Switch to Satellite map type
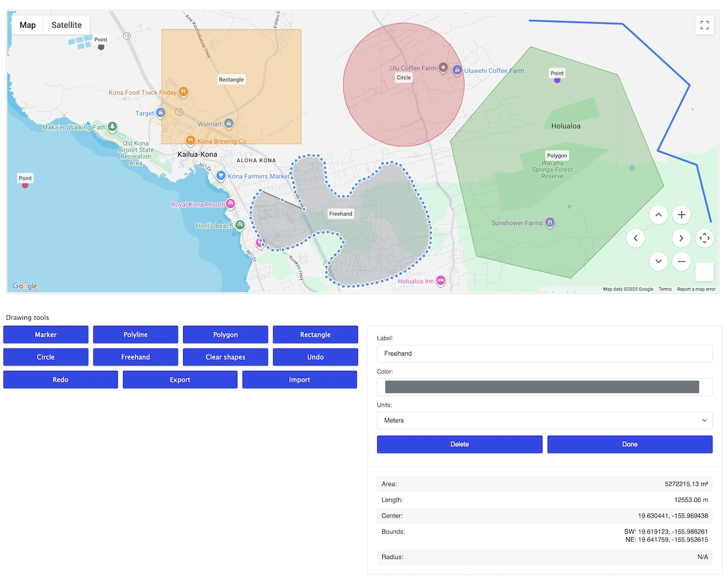 (67, 25)
